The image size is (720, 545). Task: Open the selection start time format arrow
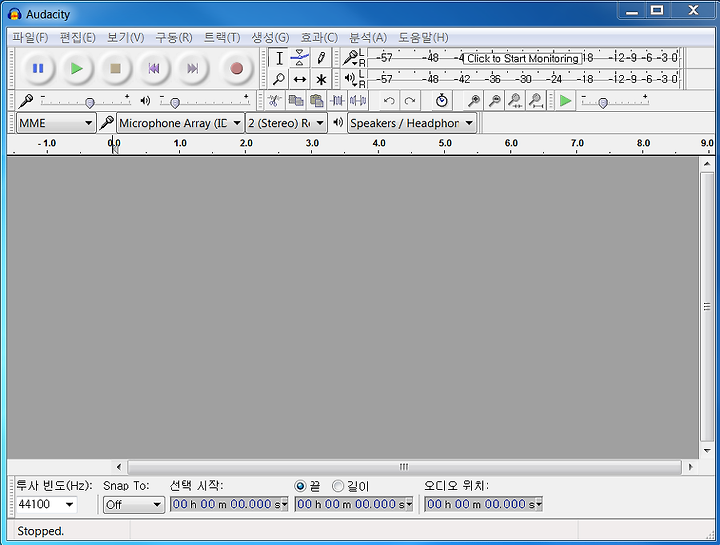click(284, 505)
